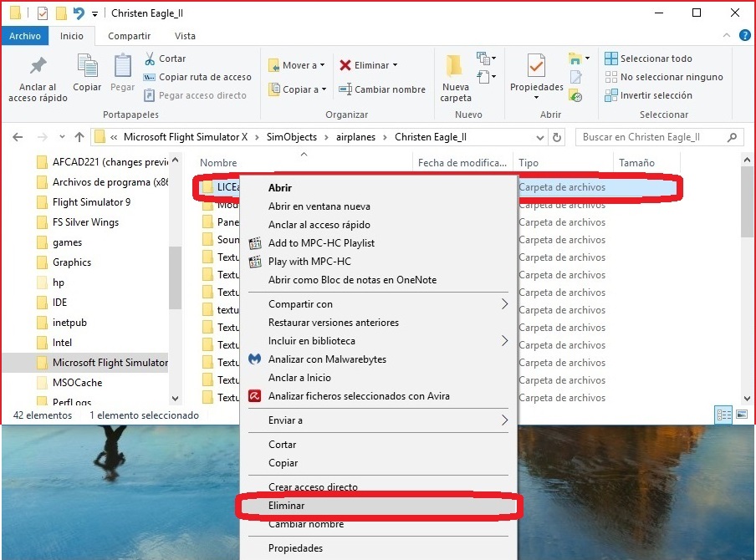Switch to the Compartir tab

click(130, 36)
